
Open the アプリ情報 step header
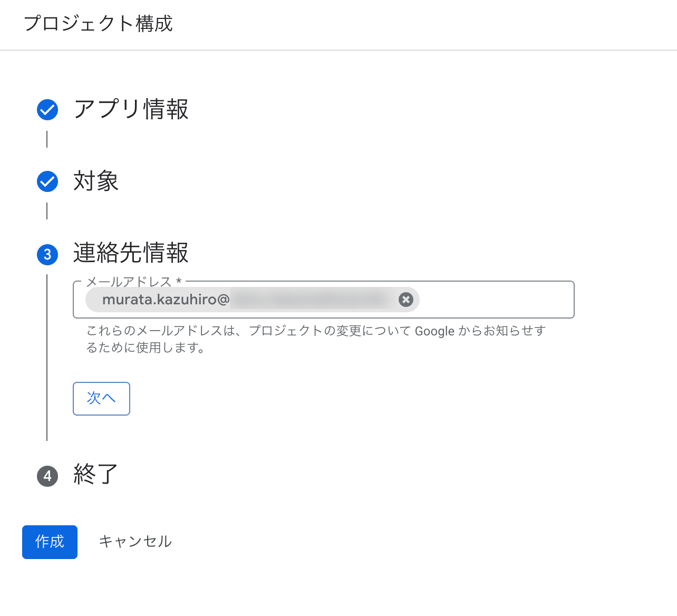(x=131, y=110)
